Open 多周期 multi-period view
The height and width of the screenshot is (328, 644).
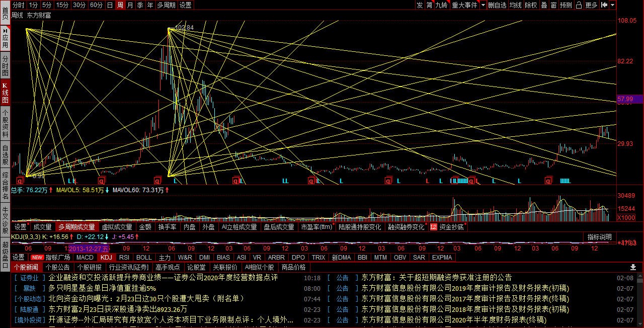coord(167,5)
